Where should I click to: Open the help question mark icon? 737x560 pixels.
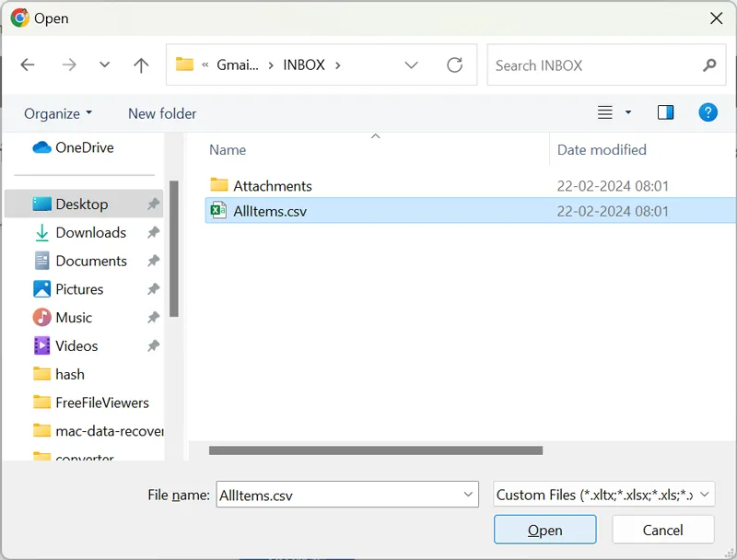708,113
